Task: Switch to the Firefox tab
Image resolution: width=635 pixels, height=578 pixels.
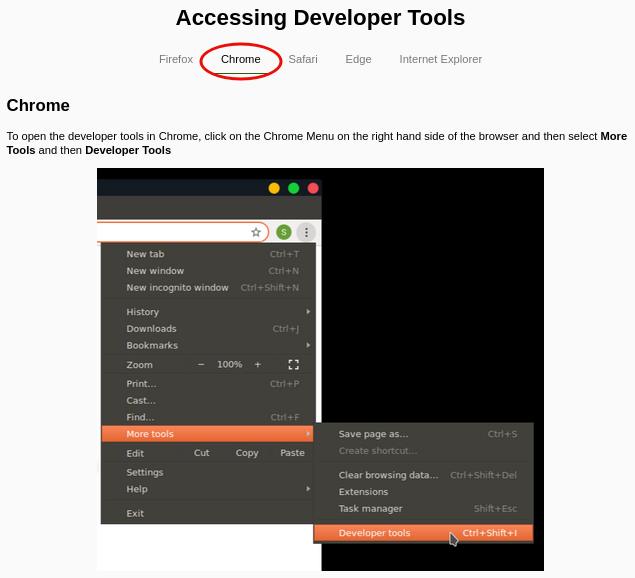Action: pyautogui.click(x=176, y=59)
